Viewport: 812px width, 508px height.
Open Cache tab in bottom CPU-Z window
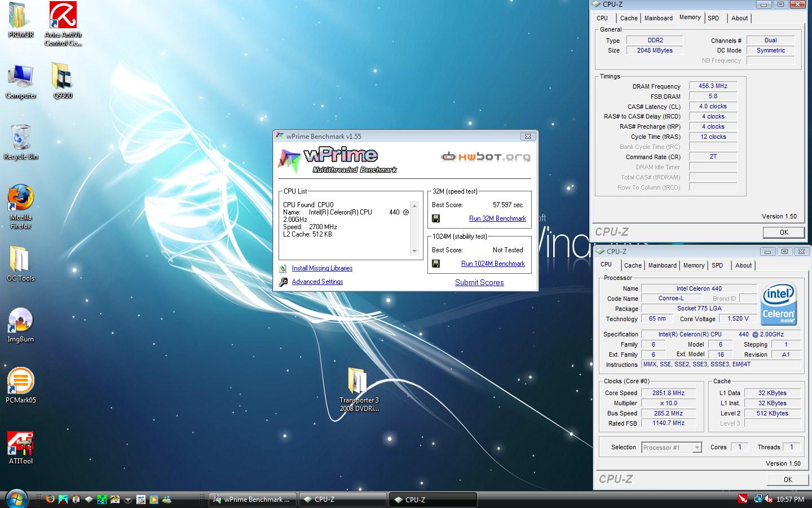click(x=633, y=265)
